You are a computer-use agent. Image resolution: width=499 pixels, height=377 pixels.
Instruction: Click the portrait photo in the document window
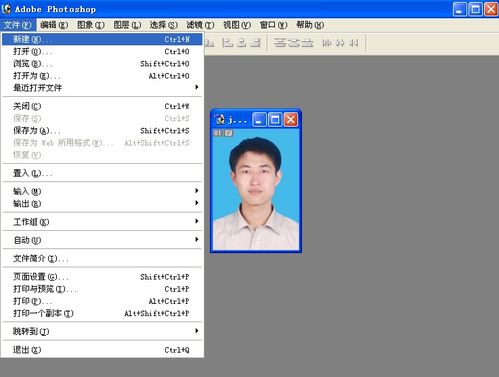click(256, 189)
